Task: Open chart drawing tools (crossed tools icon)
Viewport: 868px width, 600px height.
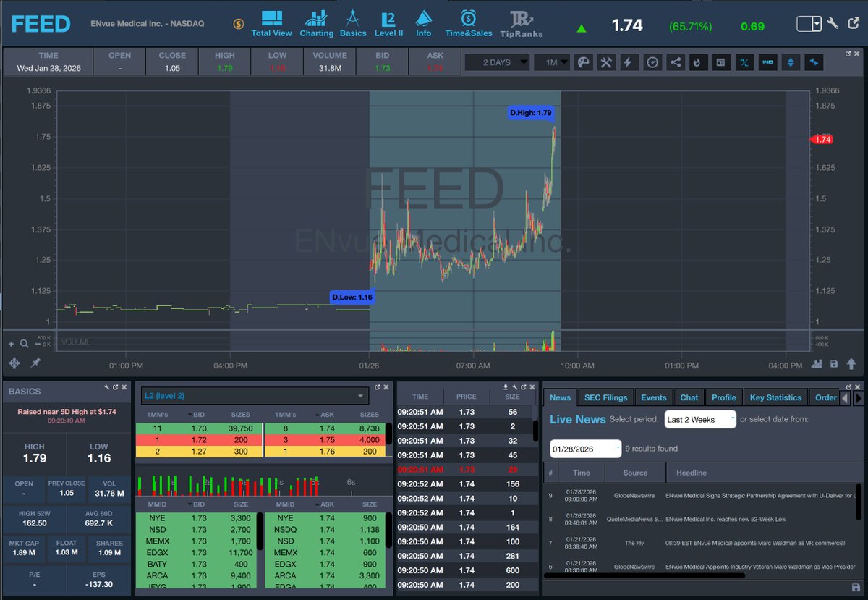Action: point(606,62)
